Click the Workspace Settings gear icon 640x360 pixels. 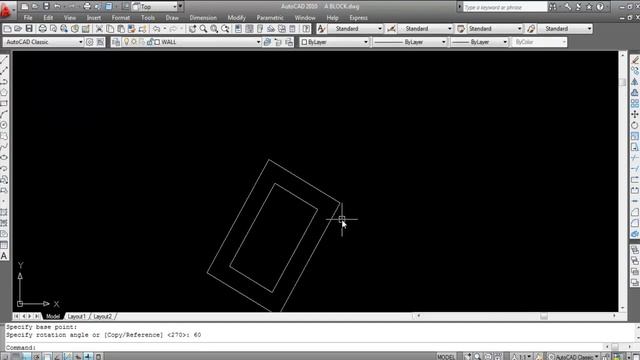point(89,42)
